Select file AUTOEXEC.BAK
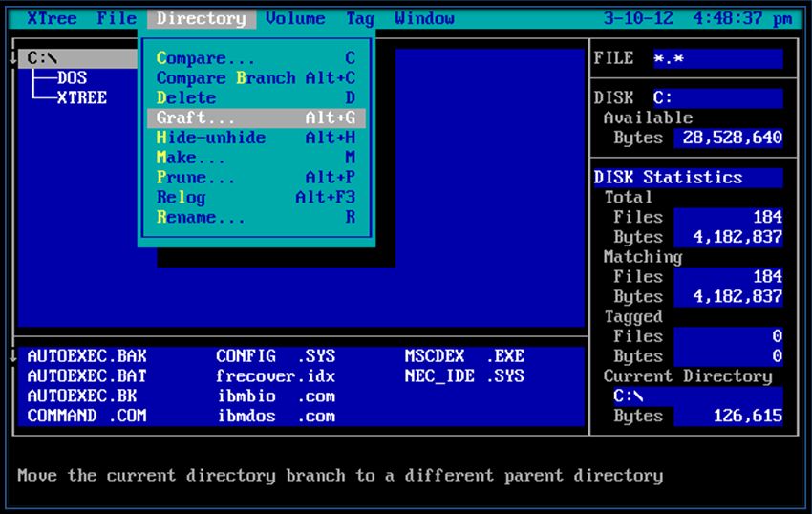812x514 pixels. [87, 356]
